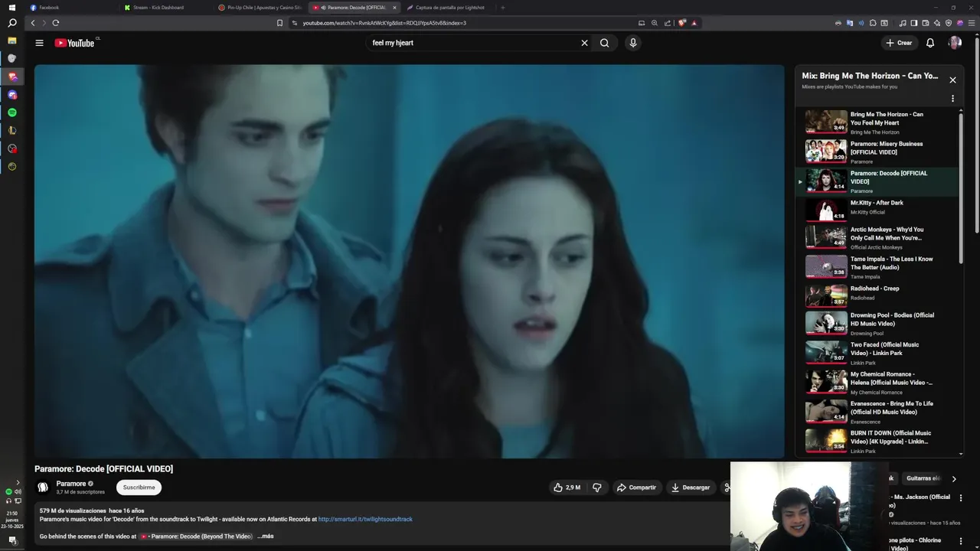Share this page from the address bar
This screenshot has height=551, width=980.
click(668, 23)
